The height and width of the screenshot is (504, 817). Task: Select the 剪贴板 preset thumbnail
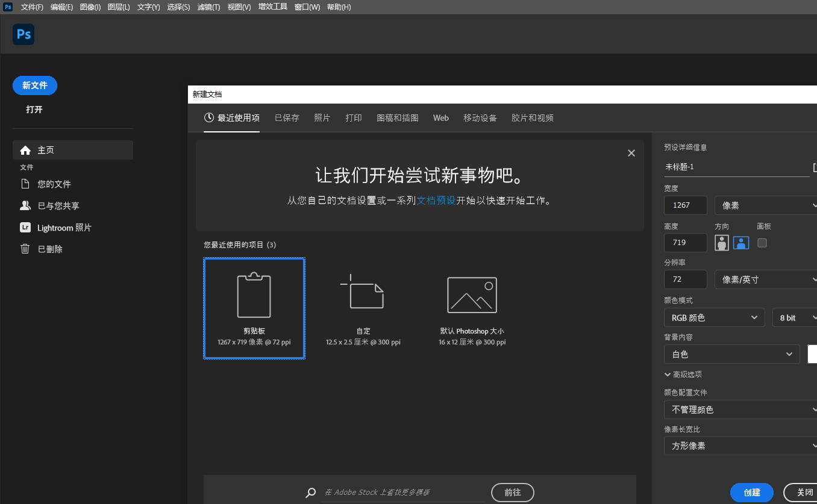pos(254,308)
